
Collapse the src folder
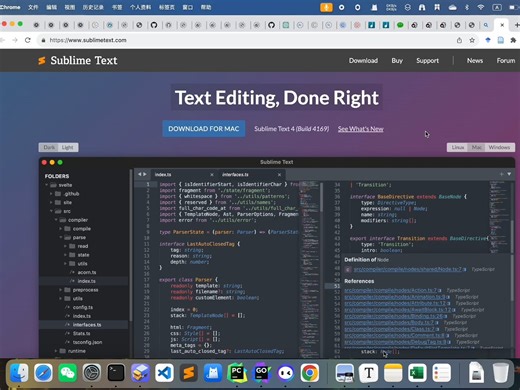coord(51,211)
